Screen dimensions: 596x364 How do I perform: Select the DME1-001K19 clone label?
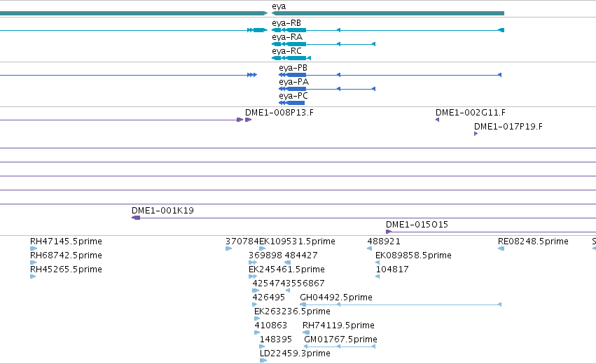(x=162, y=211)
